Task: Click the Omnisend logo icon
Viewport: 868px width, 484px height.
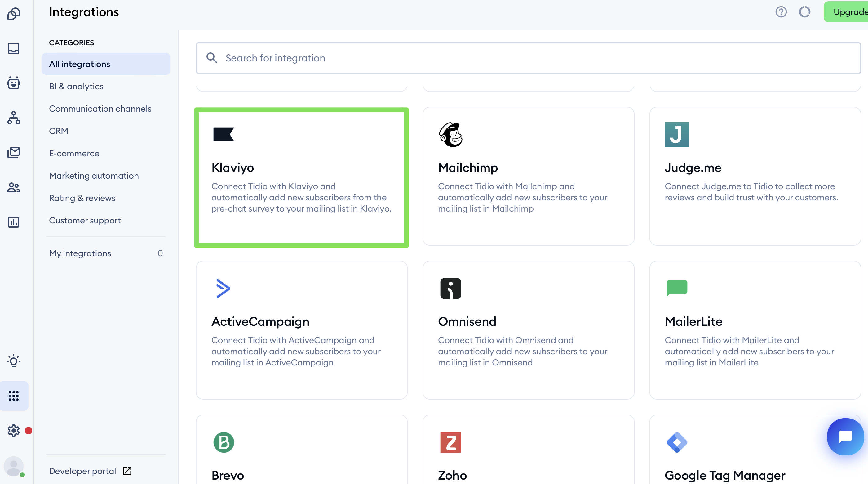Action: pyautogui.click(x=450, y=288)
